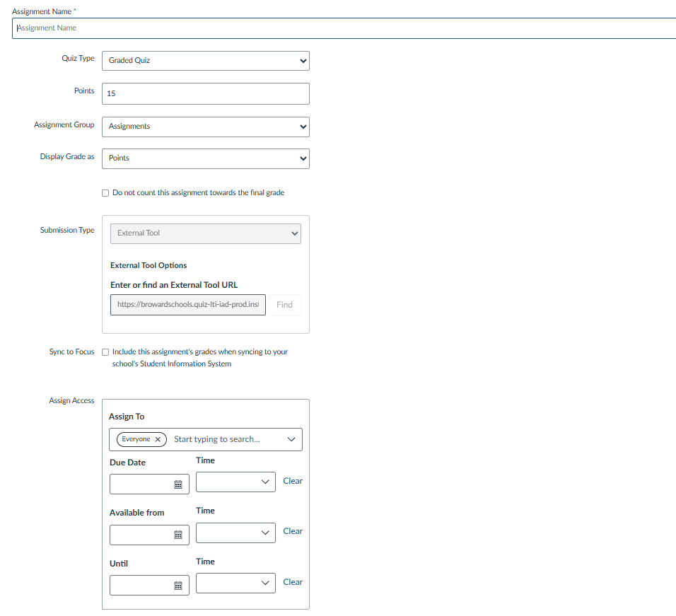The image size is (676, 616).
Task: Open the Available from calendar icon
Action: pos(178,535)
